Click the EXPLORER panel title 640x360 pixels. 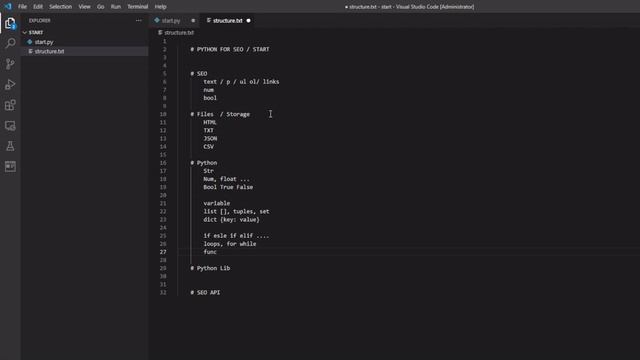40,20
